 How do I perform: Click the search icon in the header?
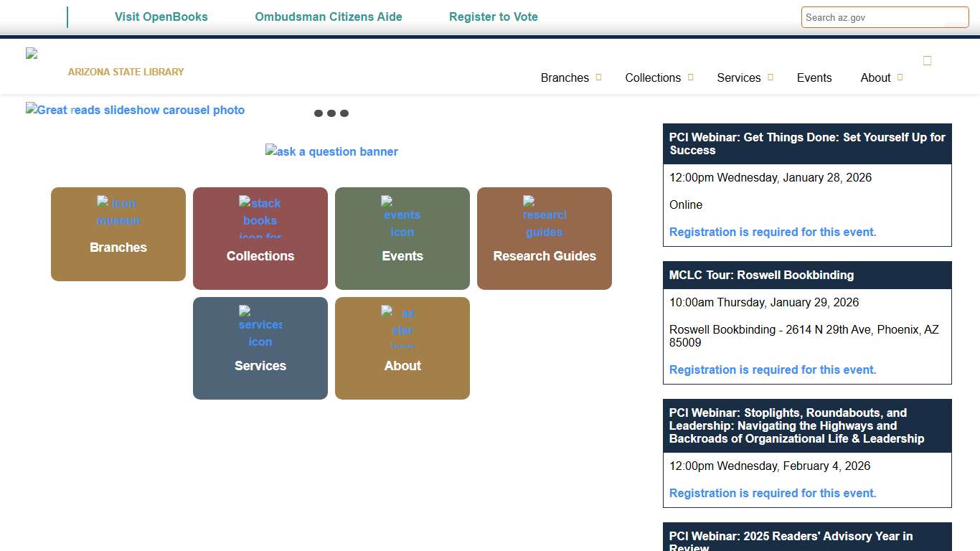[x=927, y=61]
